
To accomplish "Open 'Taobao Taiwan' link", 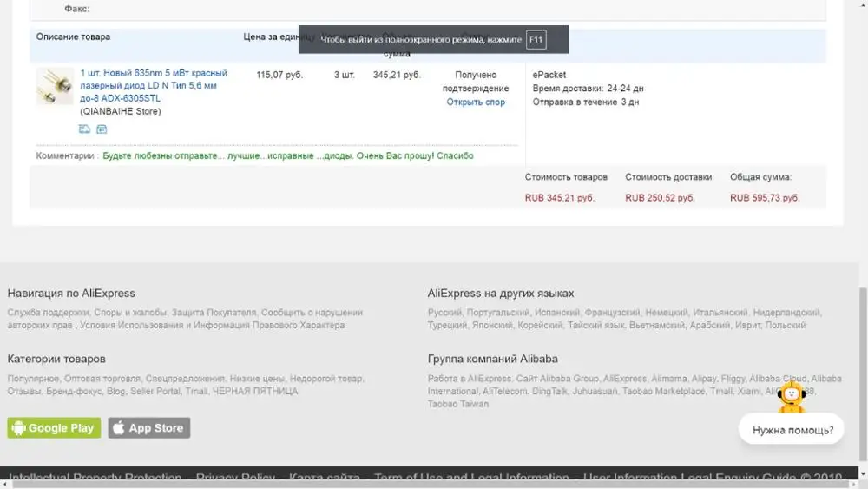I will (457, 404).
